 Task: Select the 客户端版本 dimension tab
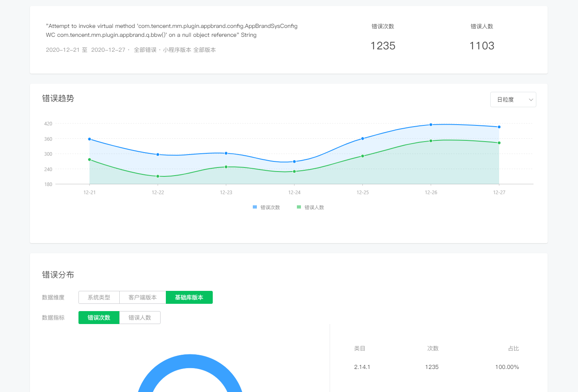[x=143, y=297]
